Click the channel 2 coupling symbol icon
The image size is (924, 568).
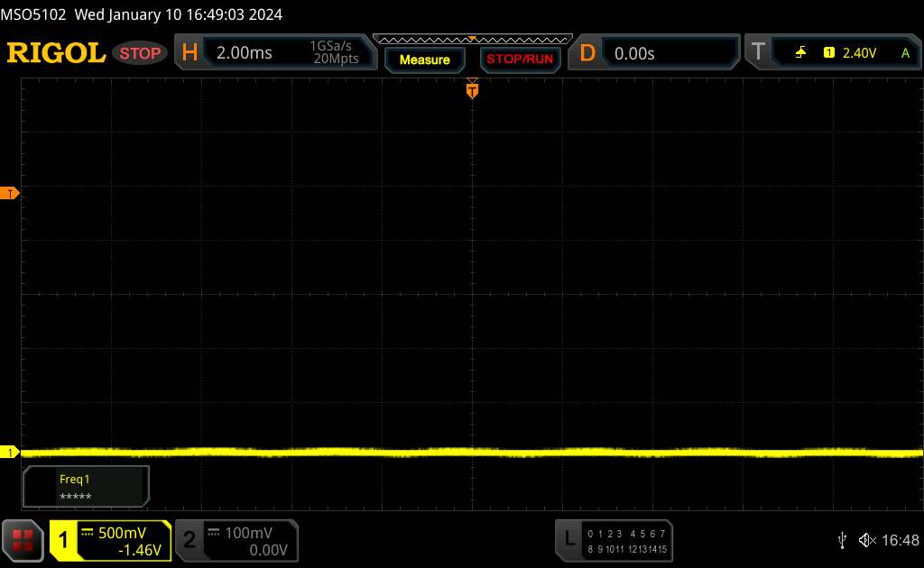coord(213,533)
